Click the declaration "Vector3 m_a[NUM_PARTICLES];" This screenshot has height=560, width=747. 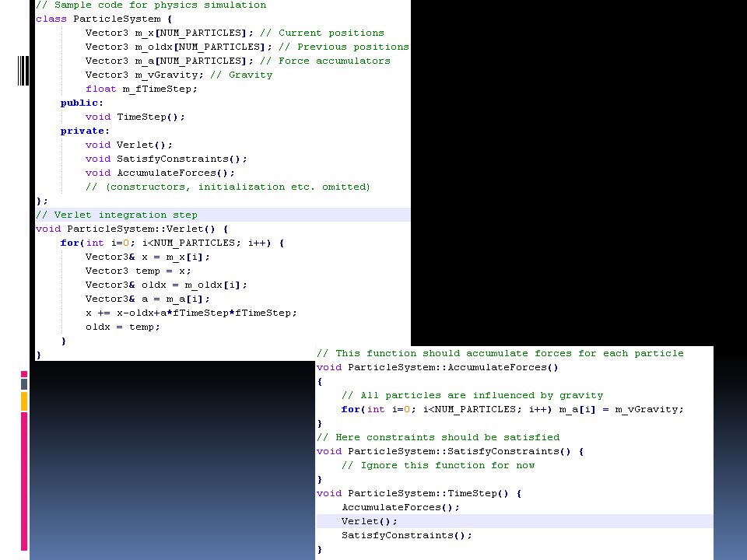170,61
